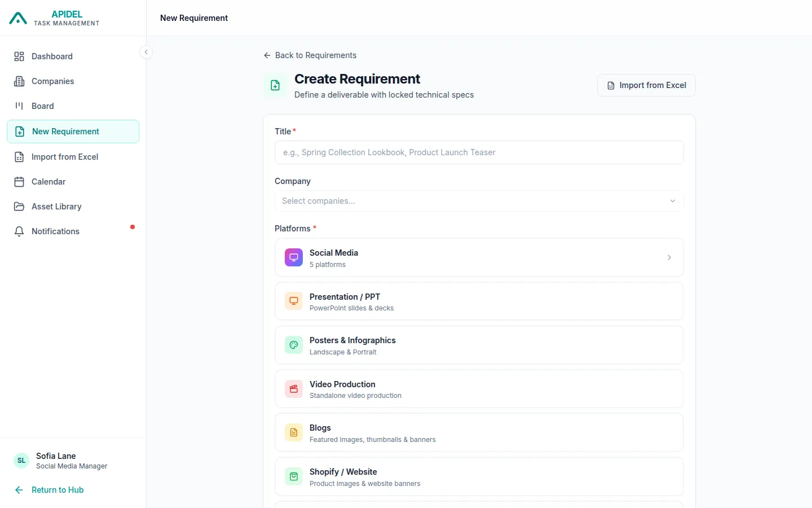Click the Calendar sidebar icon
Viewport: 812px width, 508px height.
click(x=19, y=182)
